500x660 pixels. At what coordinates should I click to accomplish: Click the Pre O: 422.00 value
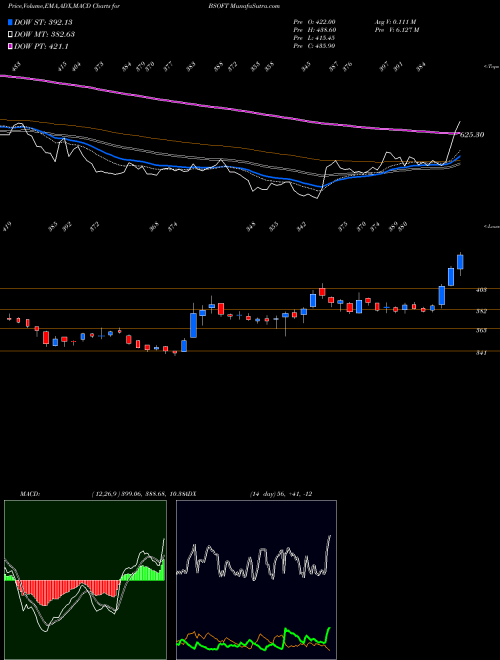tap(314, 22)
